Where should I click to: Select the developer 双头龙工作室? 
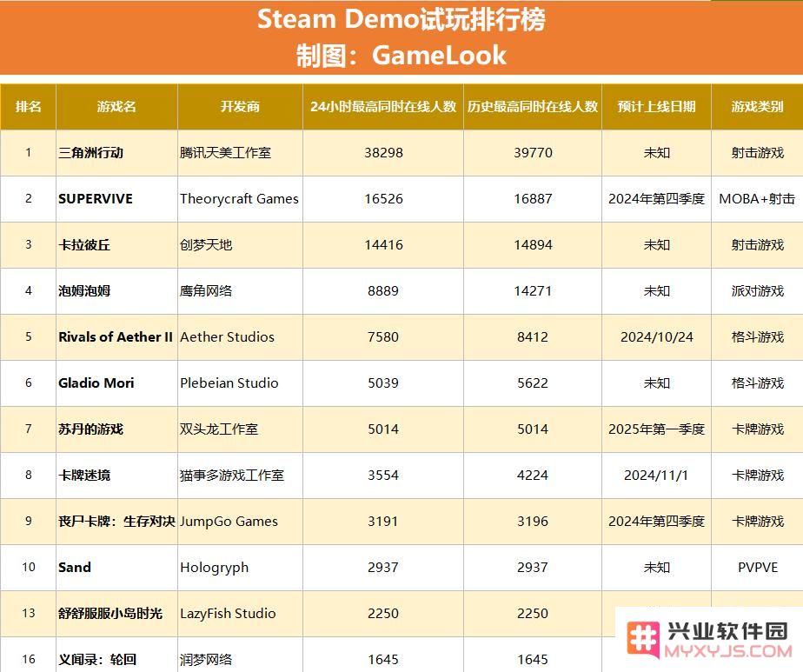[219, 429]
